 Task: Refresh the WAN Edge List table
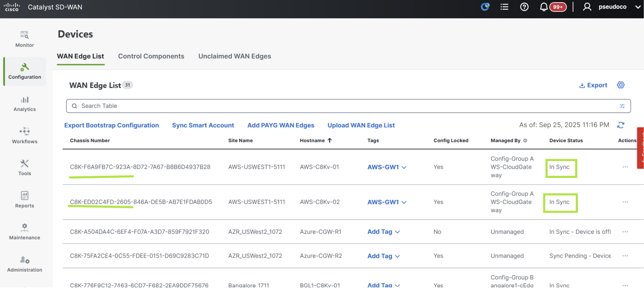tap(621, 125)
